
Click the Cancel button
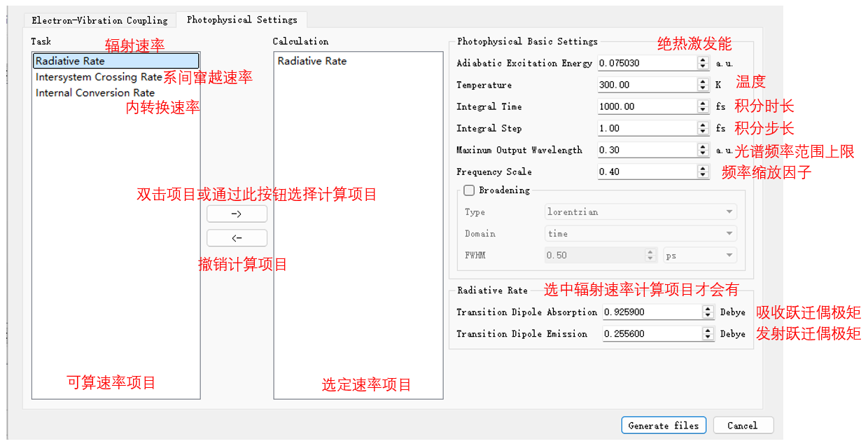[742, 426]
